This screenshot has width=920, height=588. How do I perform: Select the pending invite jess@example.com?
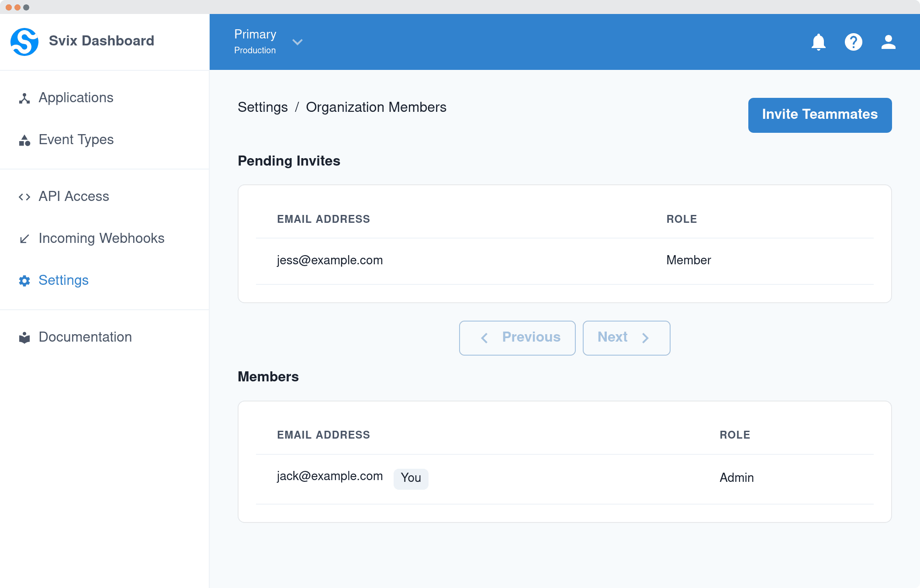click(x=329, y=260)
